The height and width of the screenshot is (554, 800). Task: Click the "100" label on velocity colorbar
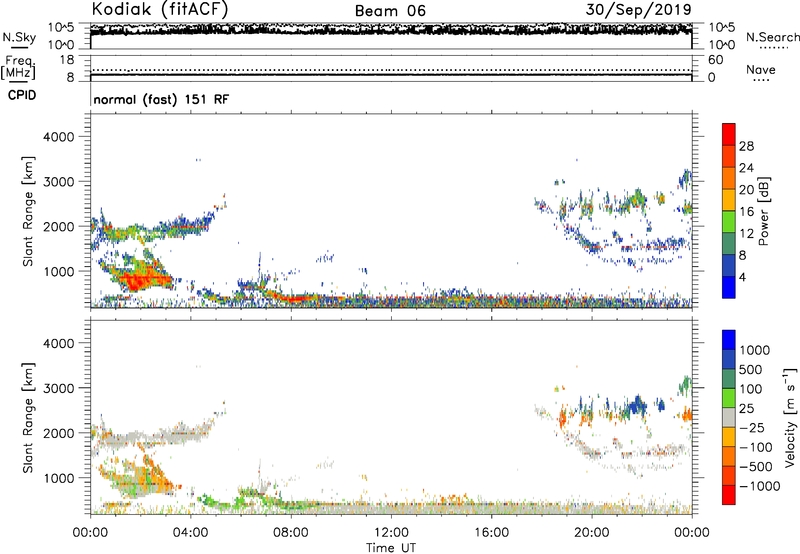751,389
